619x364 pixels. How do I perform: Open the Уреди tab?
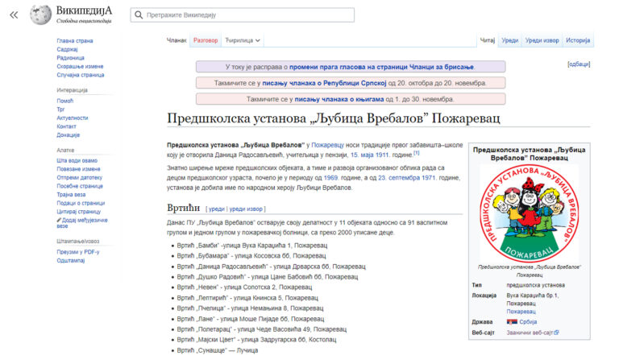[x=509, y=40]
